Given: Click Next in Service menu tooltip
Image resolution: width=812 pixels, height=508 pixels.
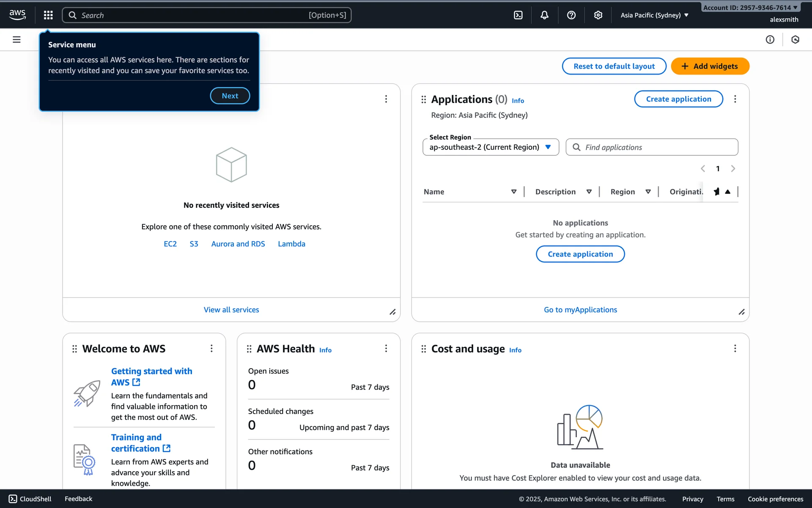Looking at the screenshot, I should point(230,96).
